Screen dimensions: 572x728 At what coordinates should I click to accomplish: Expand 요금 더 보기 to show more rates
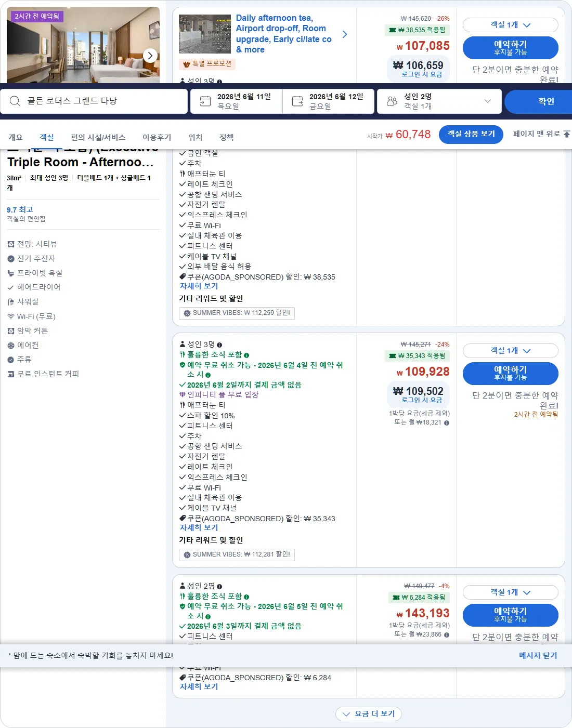pos(369,714)
